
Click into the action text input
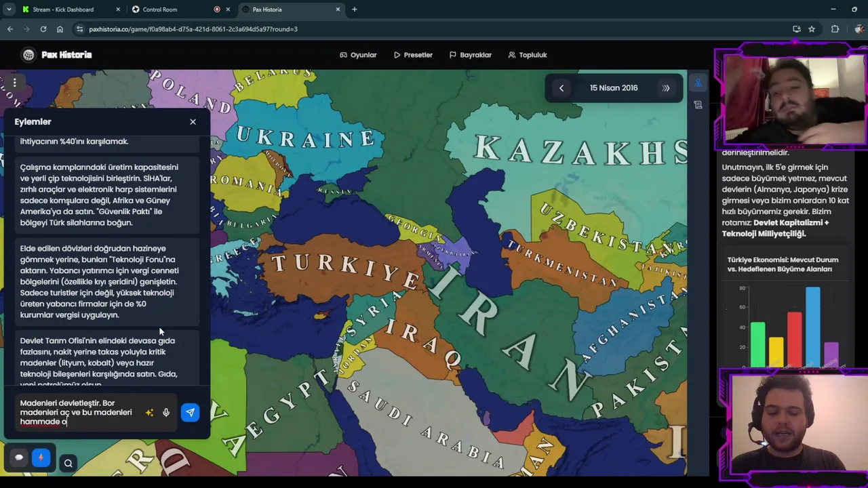pos(78,412)
